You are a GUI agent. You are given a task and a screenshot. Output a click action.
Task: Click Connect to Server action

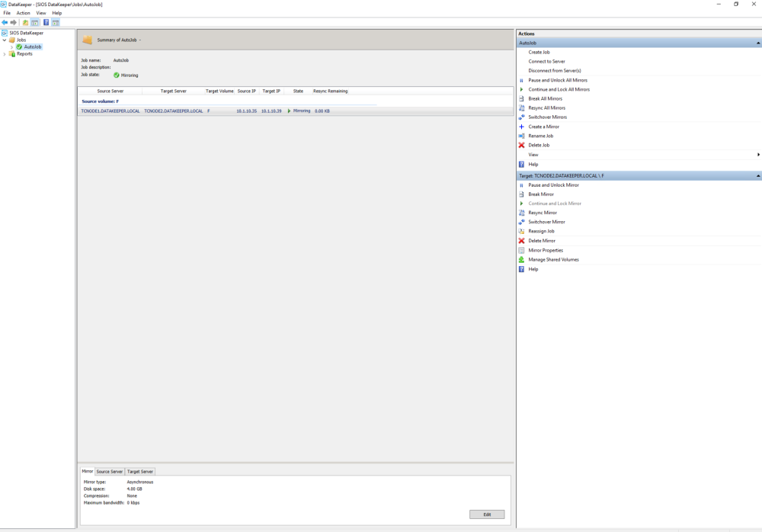[x=546, y=61]
